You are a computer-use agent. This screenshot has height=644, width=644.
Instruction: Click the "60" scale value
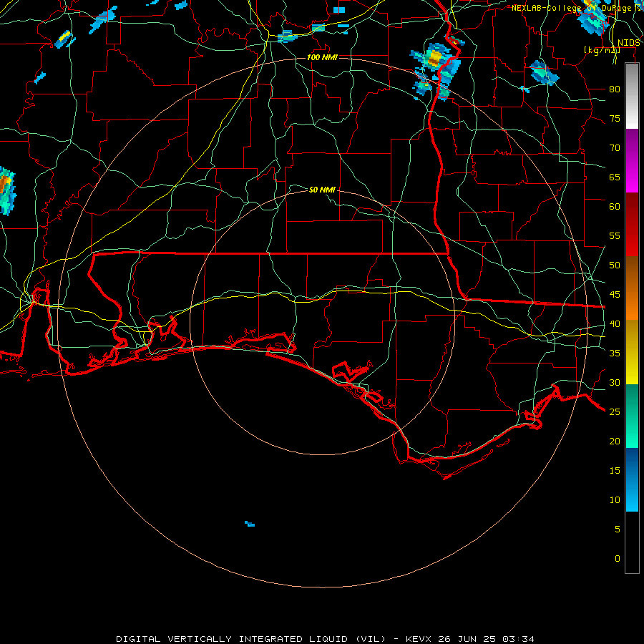point(615,207)
